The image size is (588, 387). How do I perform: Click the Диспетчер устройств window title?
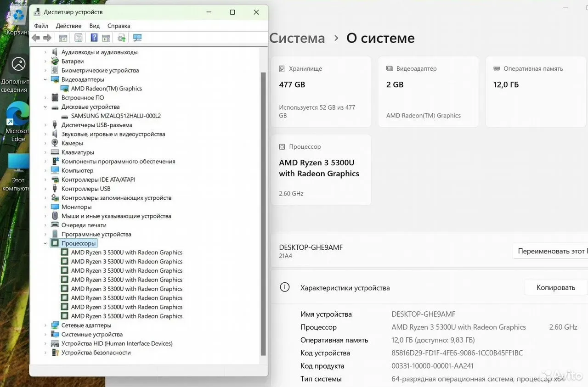click(73, 12)
